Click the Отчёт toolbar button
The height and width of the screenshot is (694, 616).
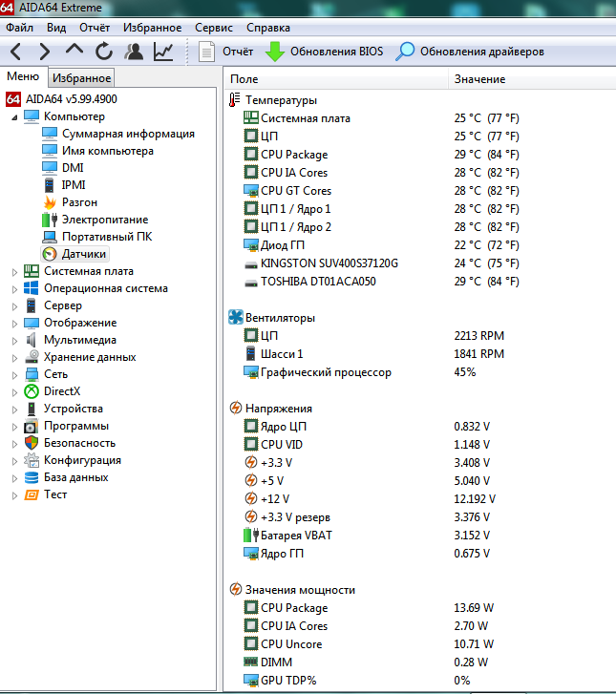(225, 51)
